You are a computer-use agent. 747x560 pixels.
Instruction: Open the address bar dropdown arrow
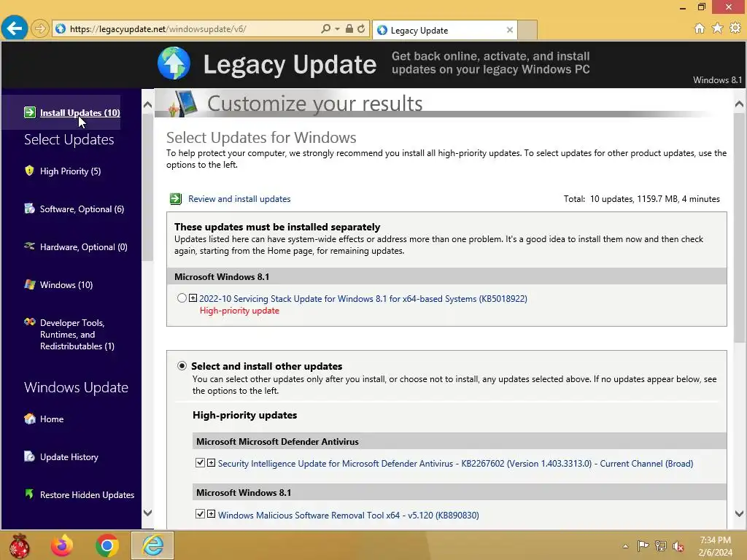(x=337, y=29)
